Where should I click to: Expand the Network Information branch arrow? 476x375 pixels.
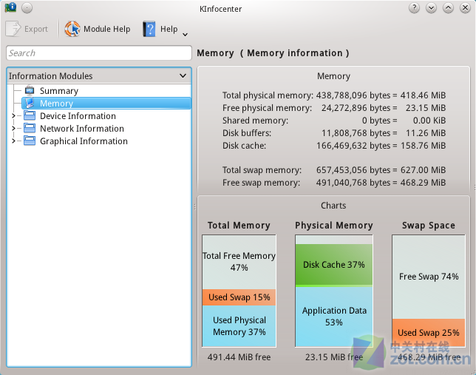[13, 128]
